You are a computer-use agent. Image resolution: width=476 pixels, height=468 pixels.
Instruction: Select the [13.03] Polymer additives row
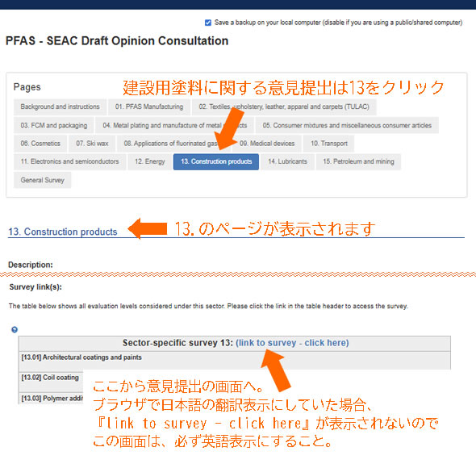51,398
